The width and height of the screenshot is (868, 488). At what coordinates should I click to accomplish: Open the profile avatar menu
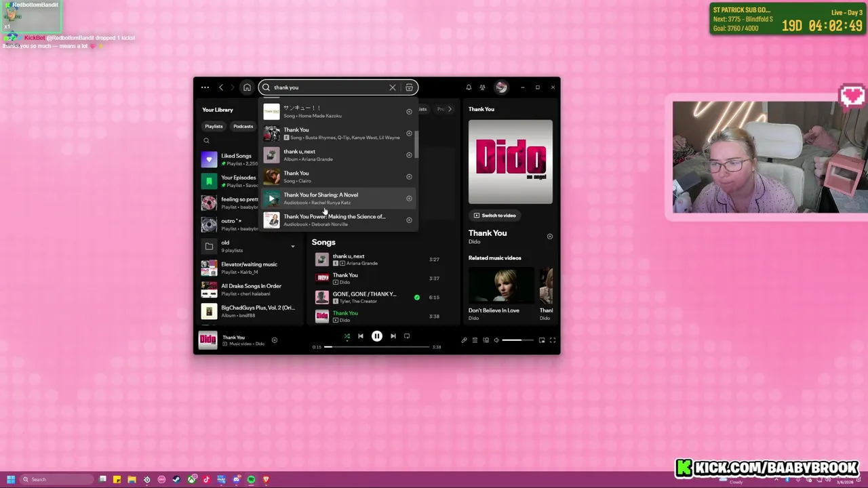click(x=500, y=87)
